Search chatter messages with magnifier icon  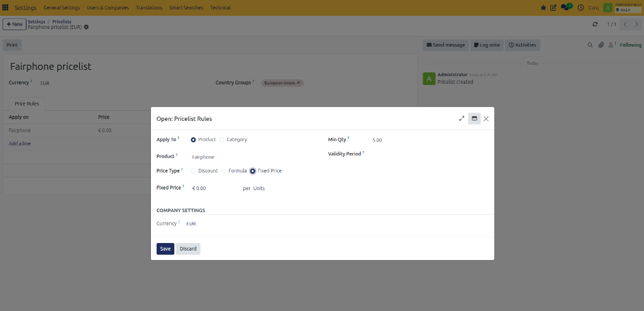(590, 45)
